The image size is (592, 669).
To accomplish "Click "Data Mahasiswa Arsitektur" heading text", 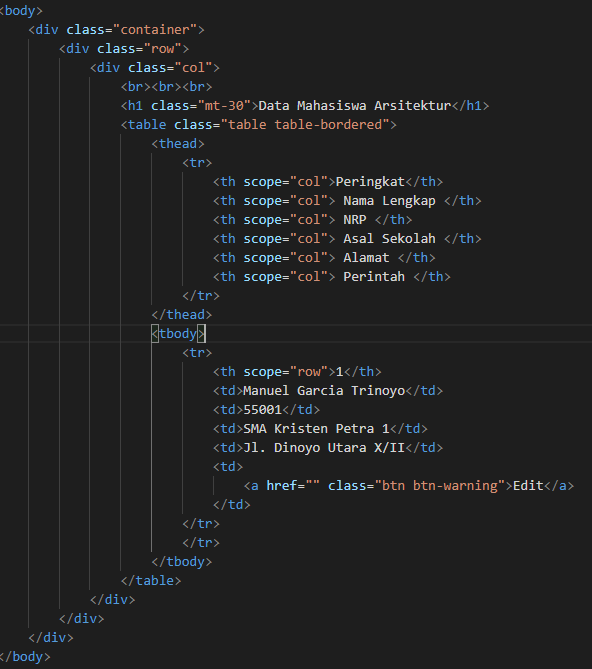I will [355, 105].
